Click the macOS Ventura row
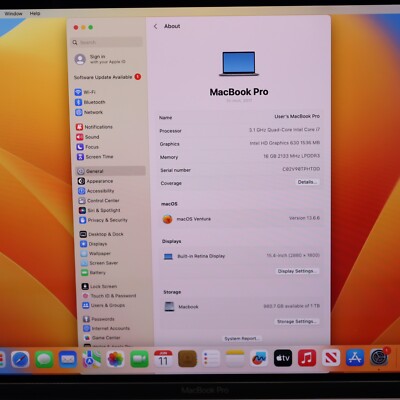Viewport: 400px width, 400px height. click(241, 219)
